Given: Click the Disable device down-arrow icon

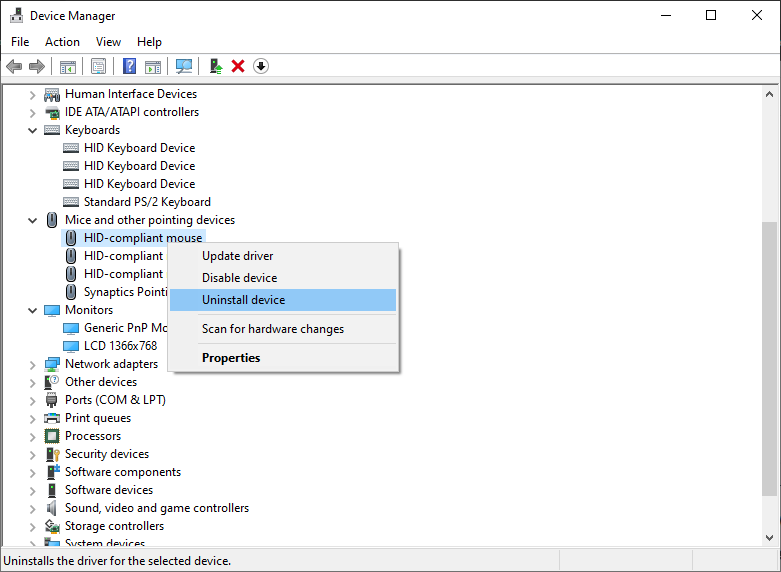Looking at the screenshot, I should tap(261, 66).
